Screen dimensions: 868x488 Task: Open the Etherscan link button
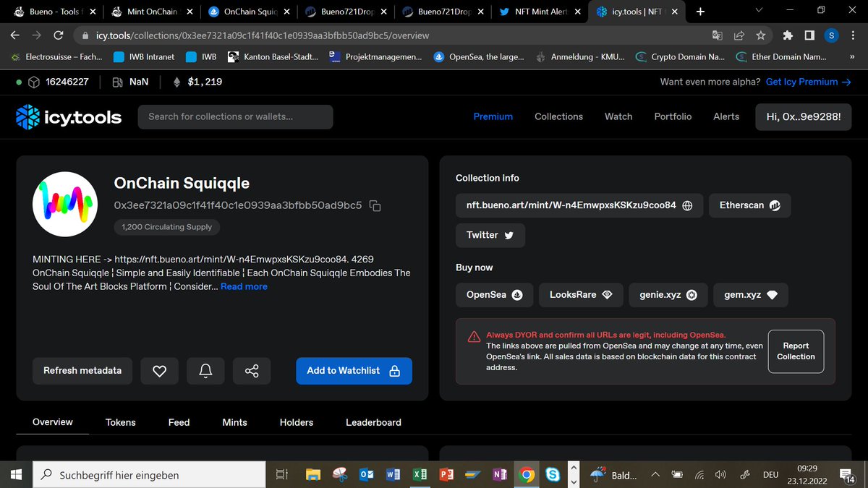(x=749, y=205)
